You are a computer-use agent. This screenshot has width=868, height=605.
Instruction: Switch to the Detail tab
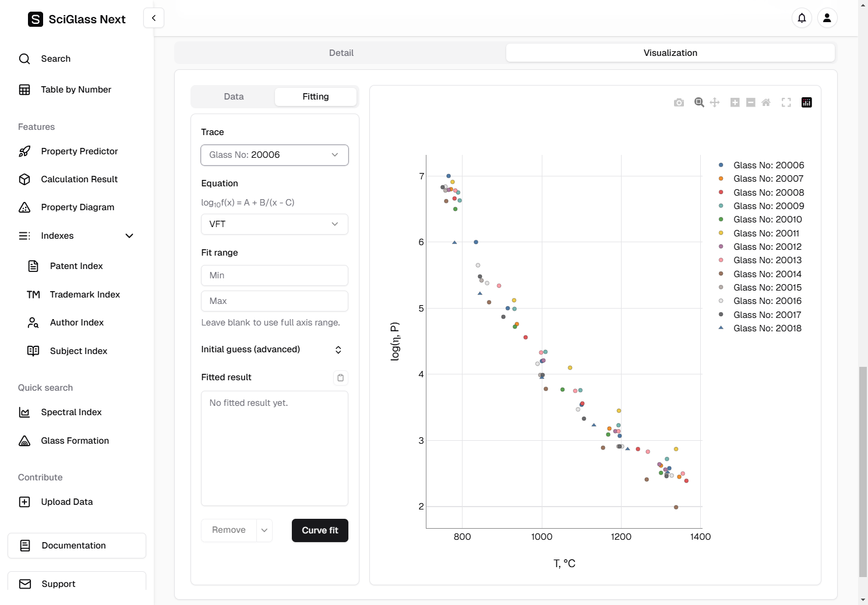[341, 53]
